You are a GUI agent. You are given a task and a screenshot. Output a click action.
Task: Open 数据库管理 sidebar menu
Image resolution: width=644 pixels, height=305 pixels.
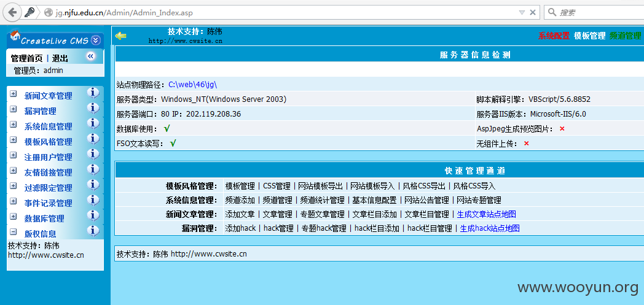(x=44, y=218)
